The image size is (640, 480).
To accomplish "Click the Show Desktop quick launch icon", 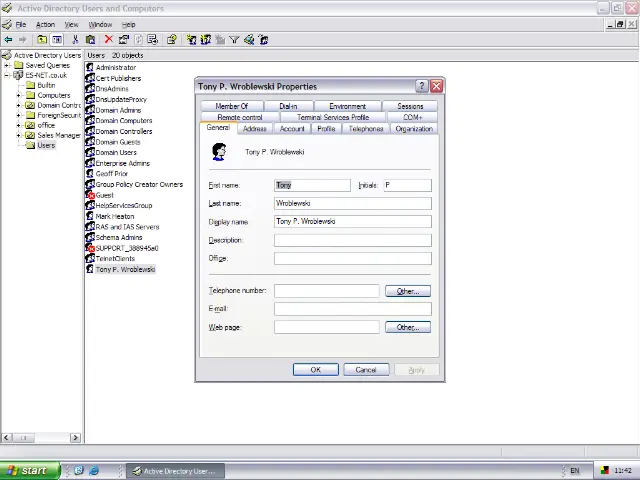I will point(79,471).
